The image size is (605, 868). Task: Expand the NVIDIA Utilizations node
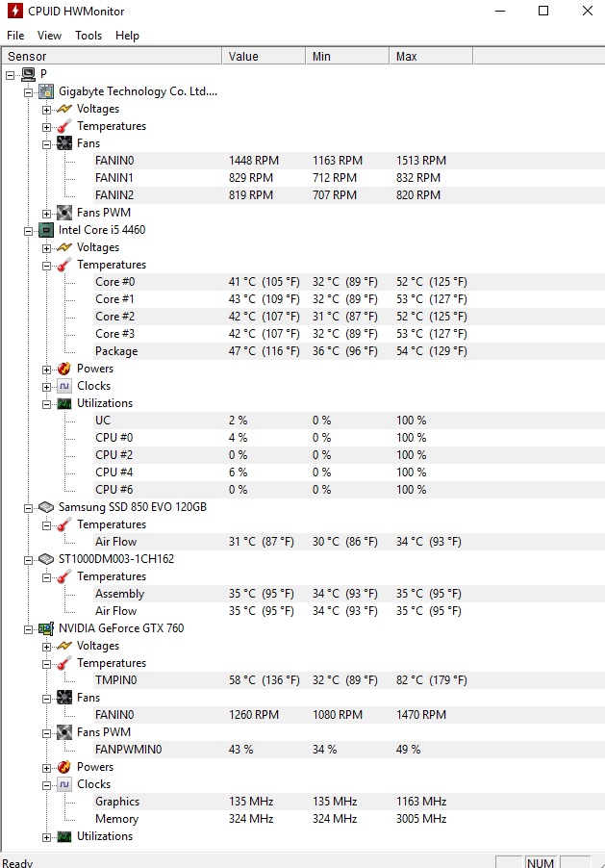click(x=46, y=836)
